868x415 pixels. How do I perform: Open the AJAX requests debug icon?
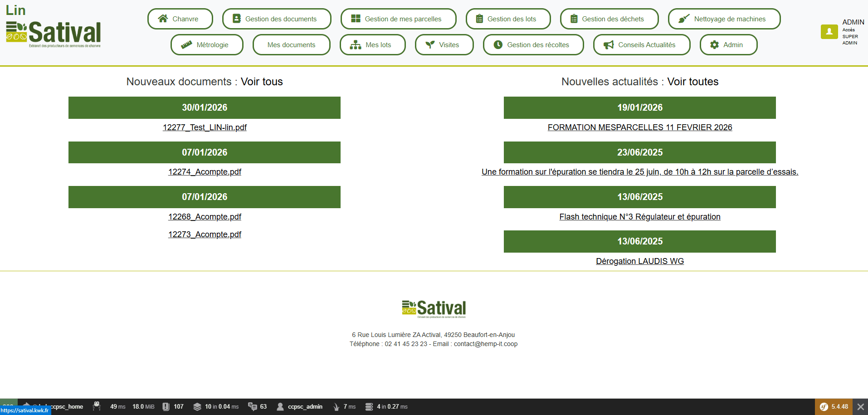coord(97,407)
